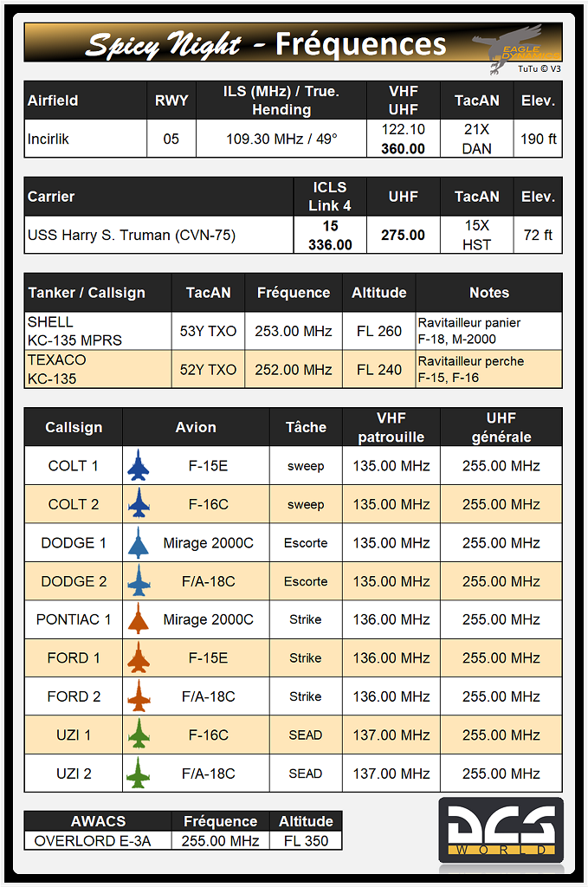The image size is (588, 887).
Task: Click the orange FORD 2 aircraft icon
Action: pos(139,696)
